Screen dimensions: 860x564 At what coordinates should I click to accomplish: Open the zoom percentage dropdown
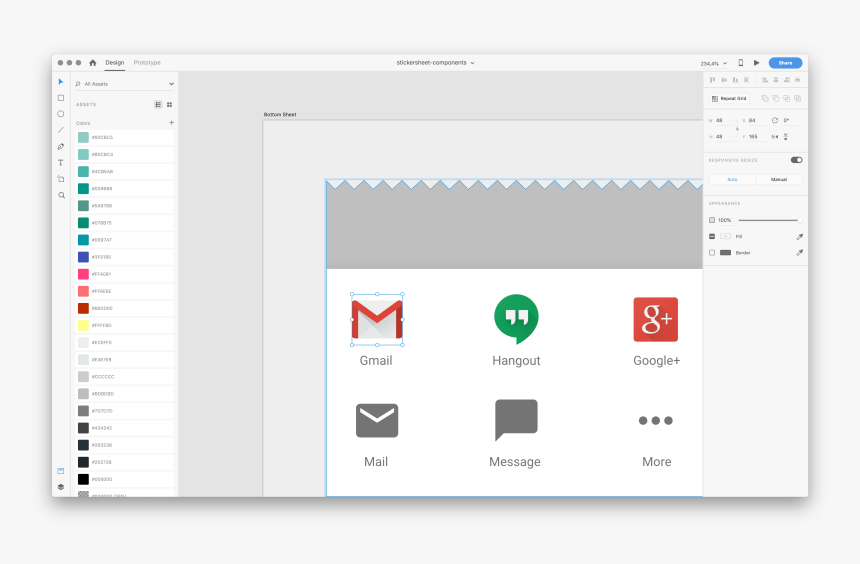coord(714,64)
